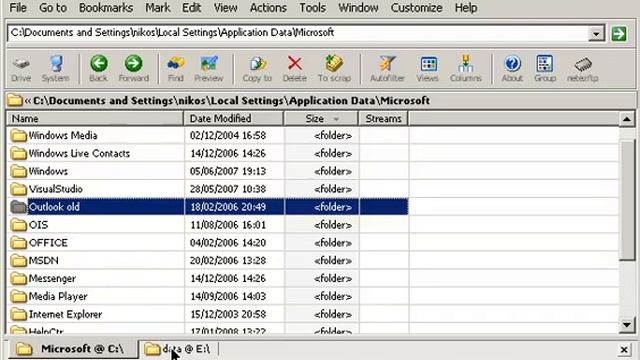
Task: Click the Size column sort arrow
Action: [336, 119]
